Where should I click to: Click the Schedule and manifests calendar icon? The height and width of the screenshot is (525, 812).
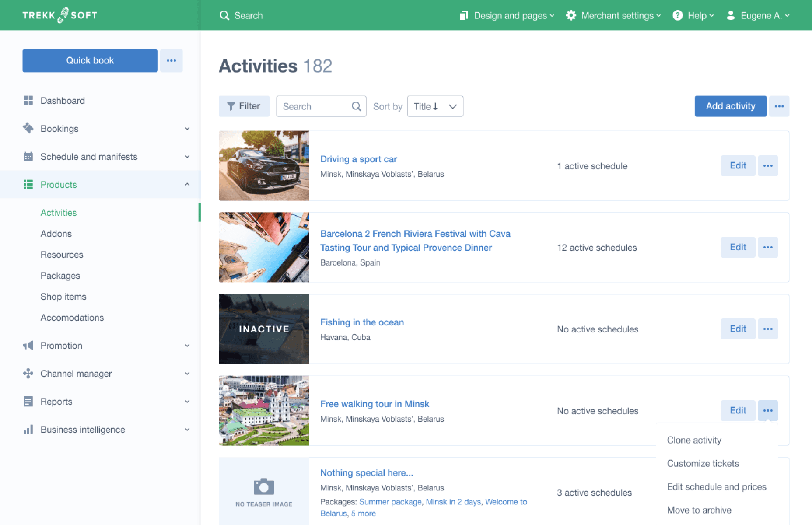pyautogui.click(x=28, y=157)
